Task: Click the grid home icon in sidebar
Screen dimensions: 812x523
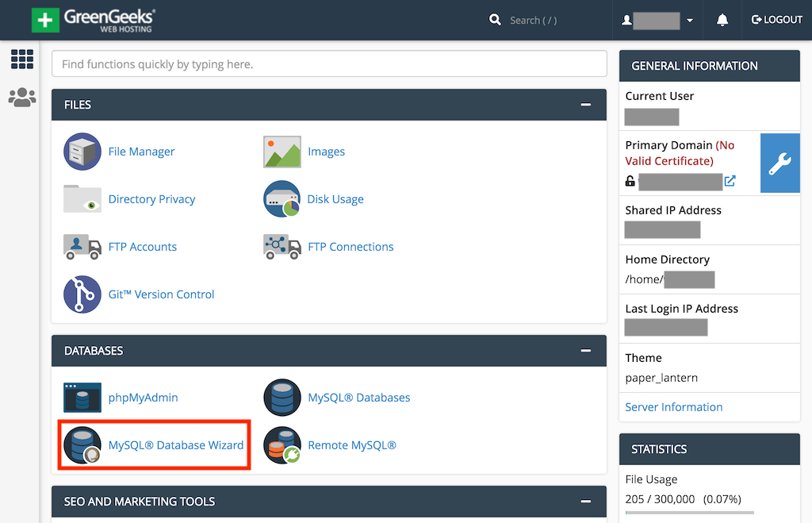Action: tap(21, 59)
